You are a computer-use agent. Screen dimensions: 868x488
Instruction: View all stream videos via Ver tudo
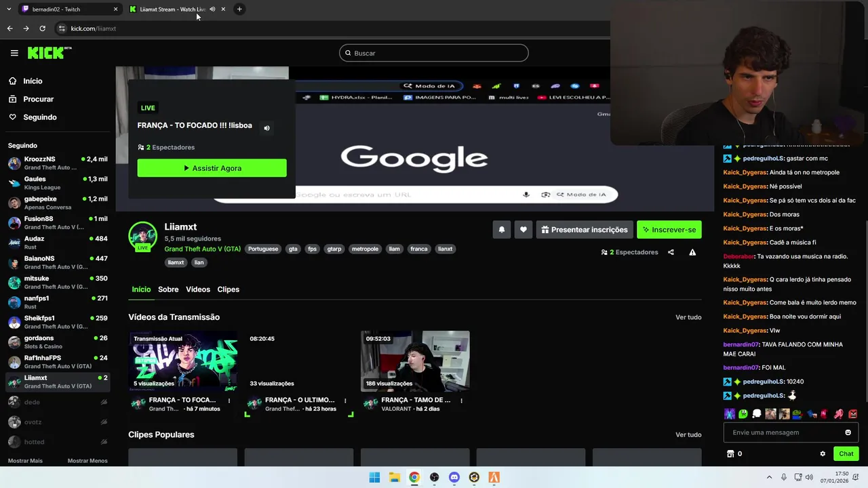pyautogui.click(x=688, y=317)
